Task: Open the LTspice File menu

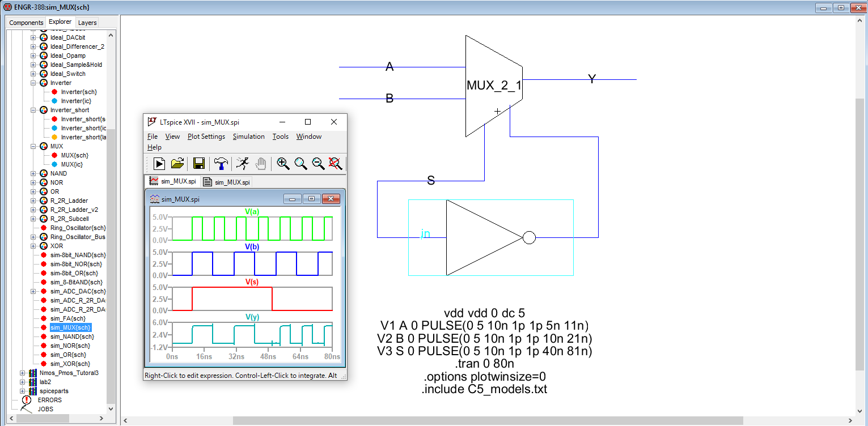Action: (x=153, y=137)
